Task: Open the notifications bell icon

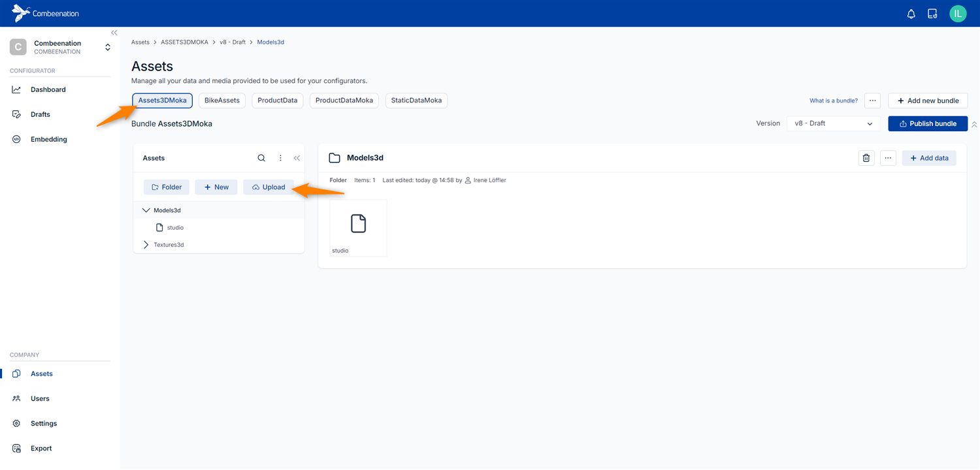Action: point(911,14)
